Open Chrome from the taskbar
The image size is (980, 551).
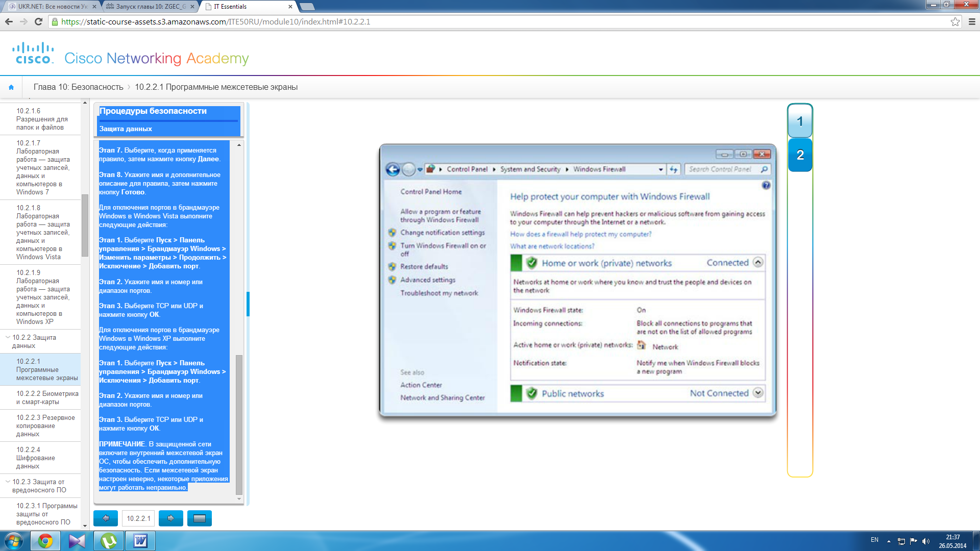pyautogui.click(x=45, y=541)
